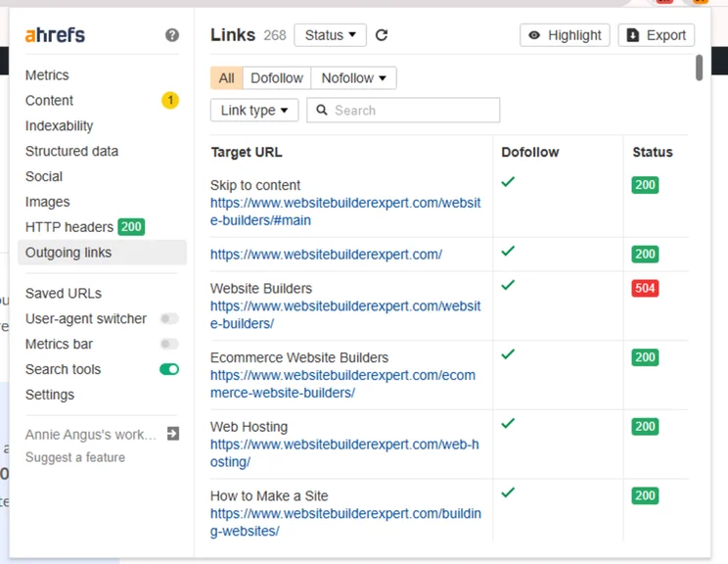Open the Images section
728x564 pixels.
tap(47, 202)
